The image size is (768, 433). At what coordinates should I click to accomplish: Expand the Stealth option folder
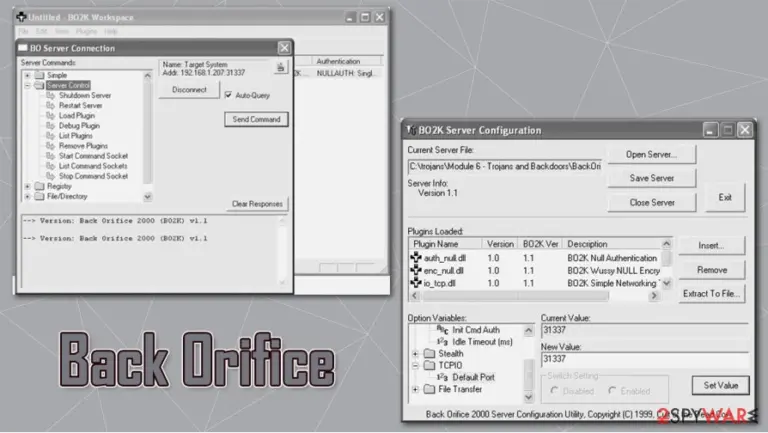coord(415,354)
